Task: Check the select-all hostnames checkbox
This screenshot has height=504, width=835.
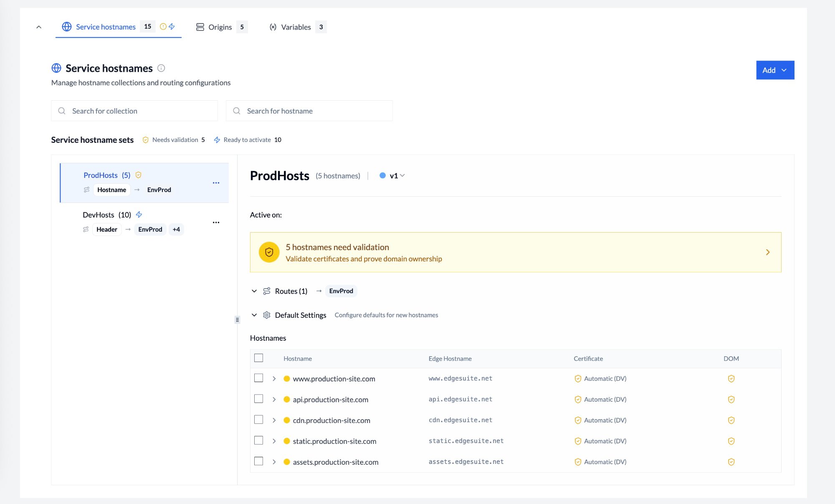Action: [259, 358]
